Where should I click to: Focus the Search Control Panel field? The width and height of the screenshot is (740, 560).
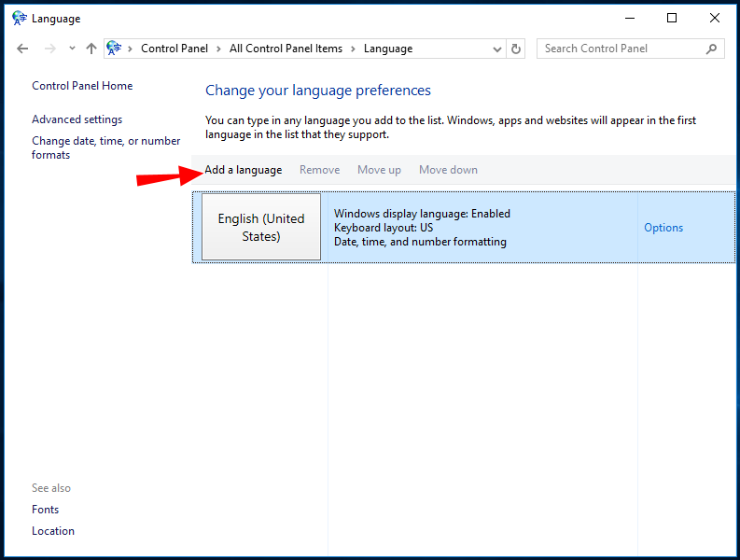pyautogui.click(x=631, y=49)
